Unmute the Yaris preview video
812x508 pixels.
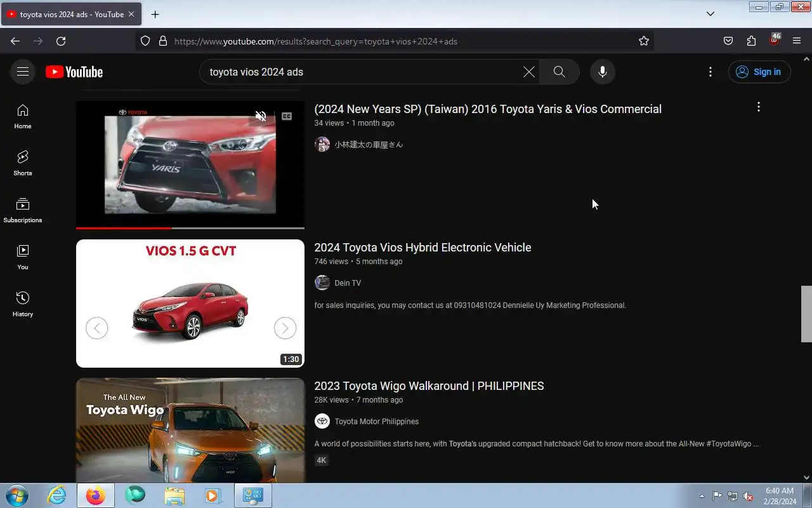point(261,116)
